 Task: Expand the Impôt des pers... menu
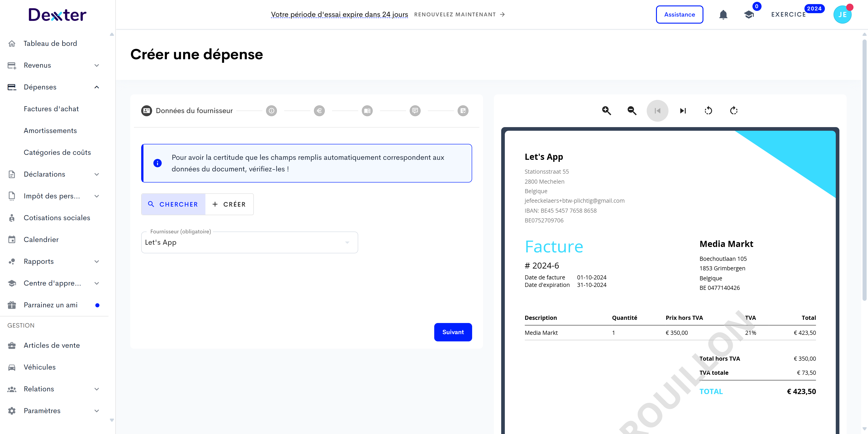(54, 196)
